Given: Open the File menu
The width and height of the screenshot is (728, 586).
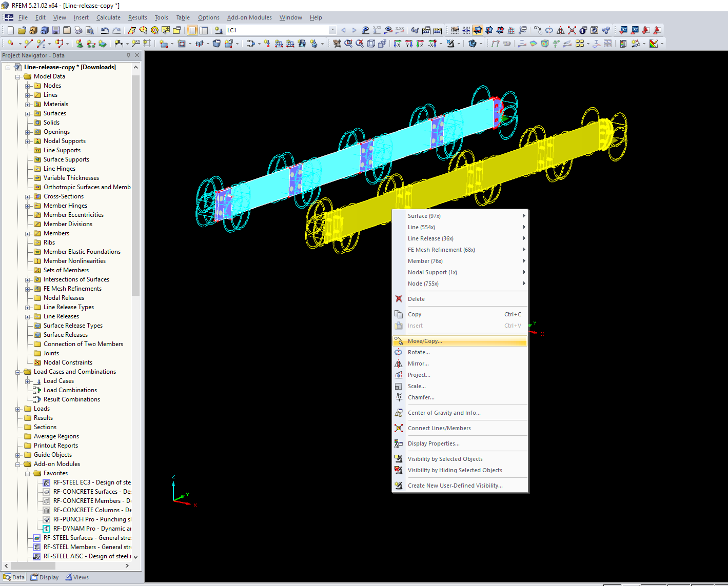Looking at the screenshot, I should coord(23,17).
